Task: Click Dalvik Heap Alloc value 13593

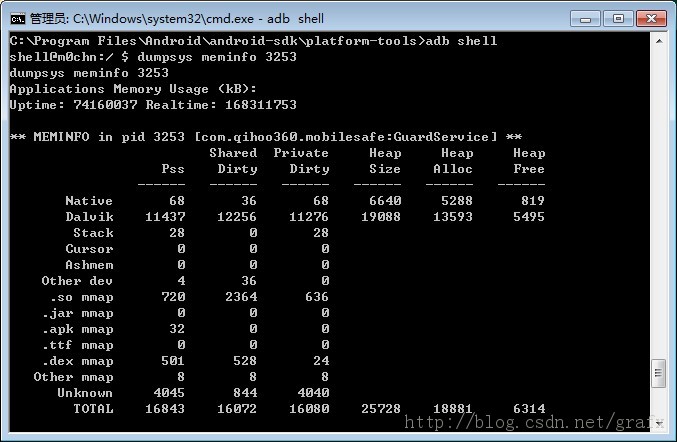Action: click(x=453, y=217)
